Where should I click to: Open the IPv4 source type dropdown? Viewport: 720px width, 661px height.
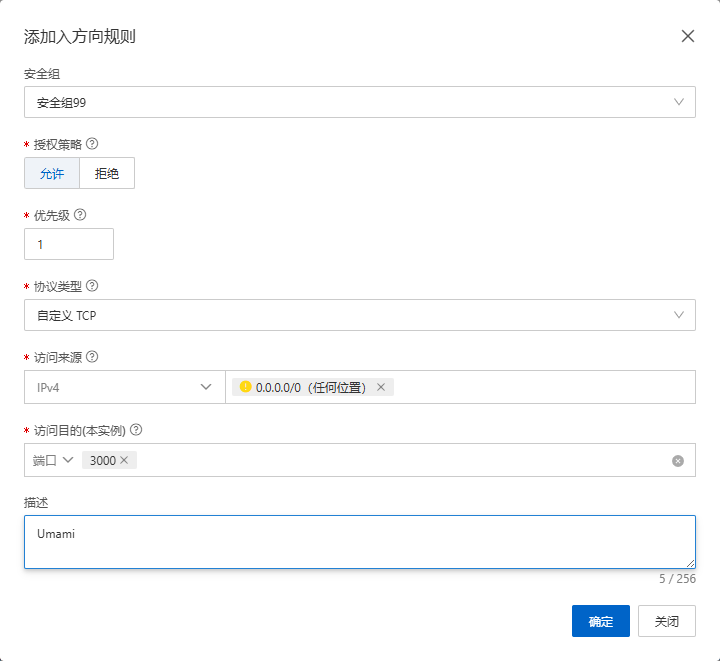point(124,387)
